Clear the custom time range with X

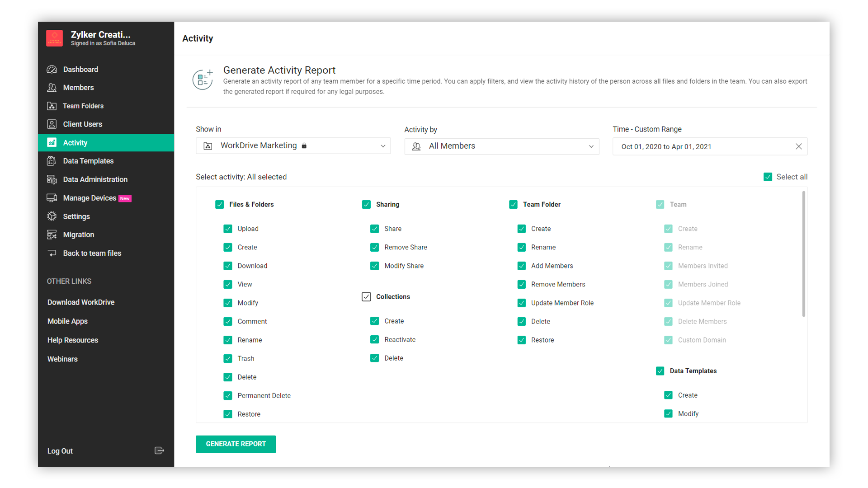point(798,146)
